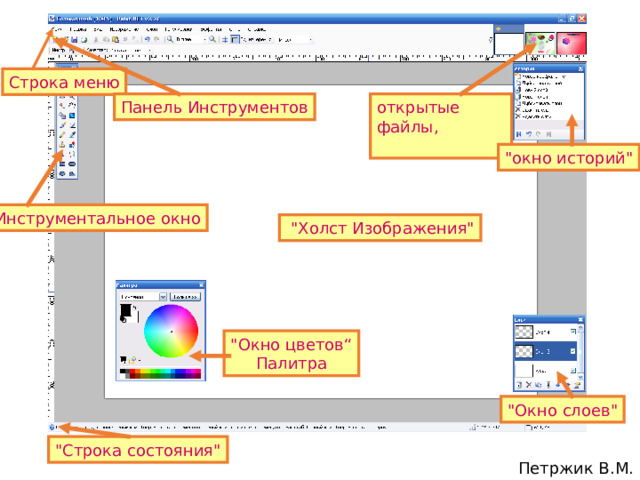Select the Freeform Shape tool
The width and height of the screenshot is (640, 480).
click(72, 174)
